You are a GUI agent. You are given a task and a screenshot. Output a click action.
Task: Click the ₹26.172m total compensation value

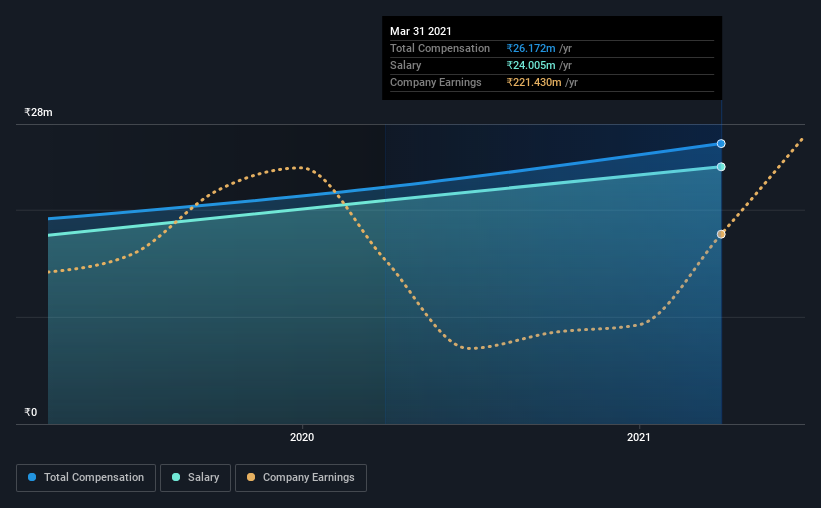(531, 48)
